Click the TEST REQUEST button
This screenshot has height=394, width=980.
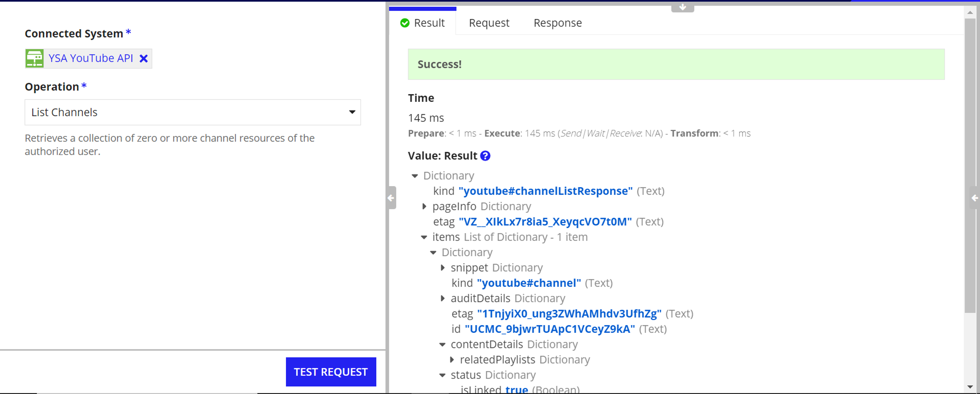331,372
